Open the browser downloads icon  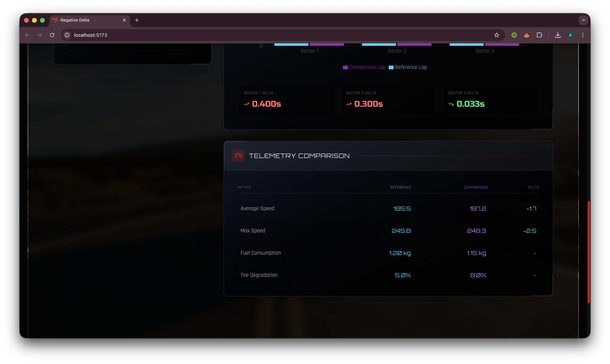[558, 35]
